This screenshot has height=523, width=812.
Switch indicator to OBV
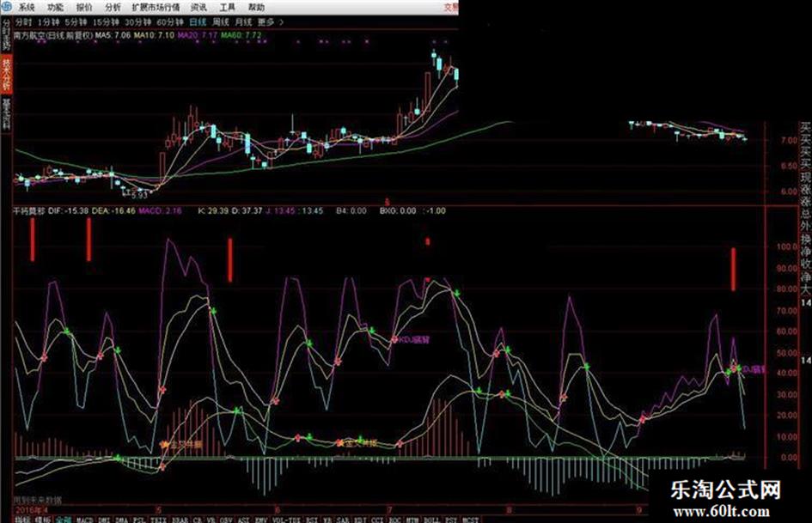click(226, 519)
